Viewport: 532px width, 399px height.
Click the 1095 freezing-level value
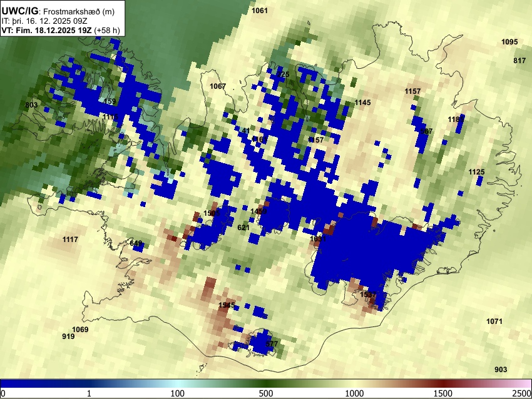[x=509, y=42]
